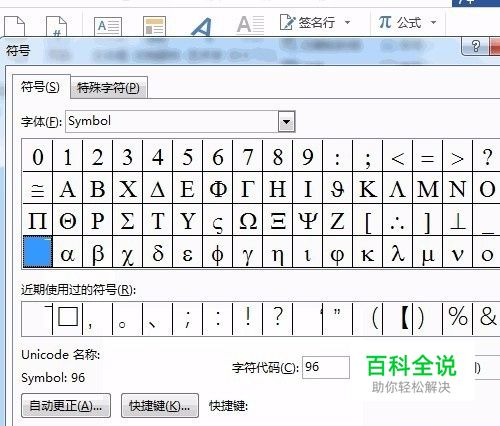Select the lowercase delta δ symbol
Screen dimensions: 500x426
[x=157, y=252]
